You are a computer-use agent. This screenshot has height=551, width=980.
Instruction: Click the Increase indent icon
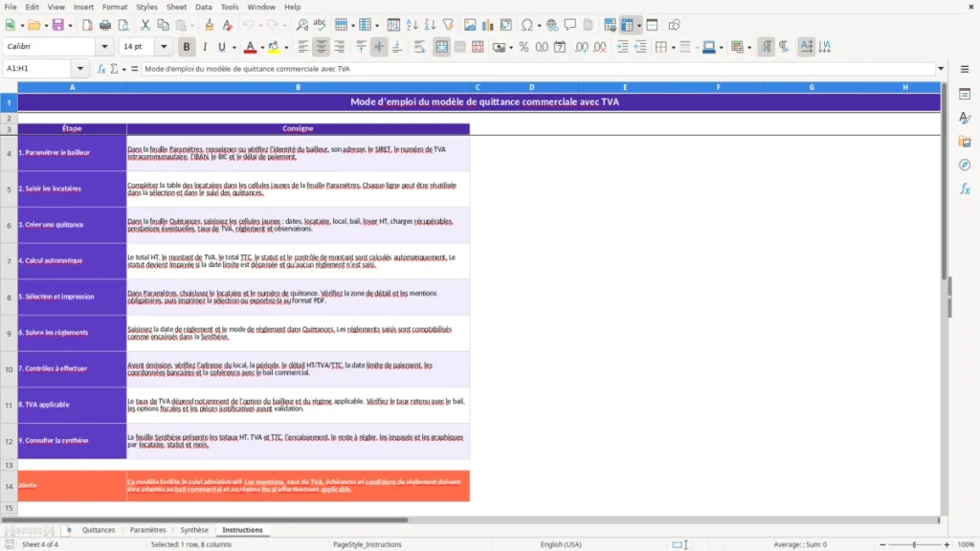[x=622, y=47]
